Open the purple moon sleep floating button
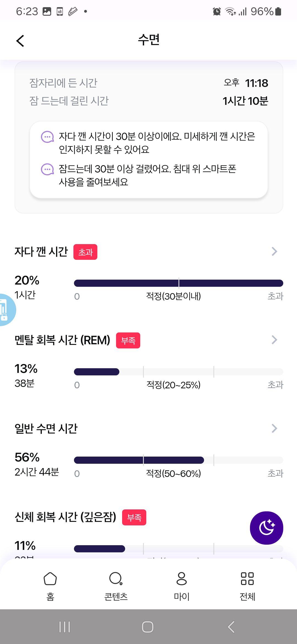297x644 pixels. 266,528
